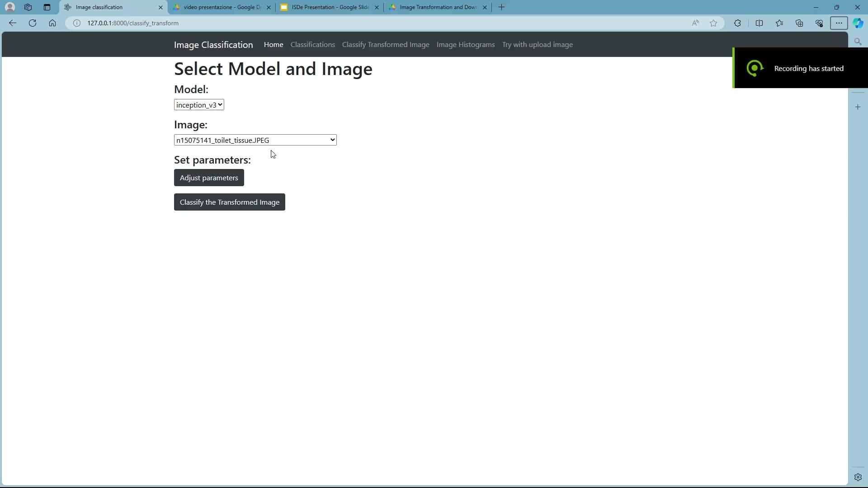Open a new tab with plus

click(501, 7)
